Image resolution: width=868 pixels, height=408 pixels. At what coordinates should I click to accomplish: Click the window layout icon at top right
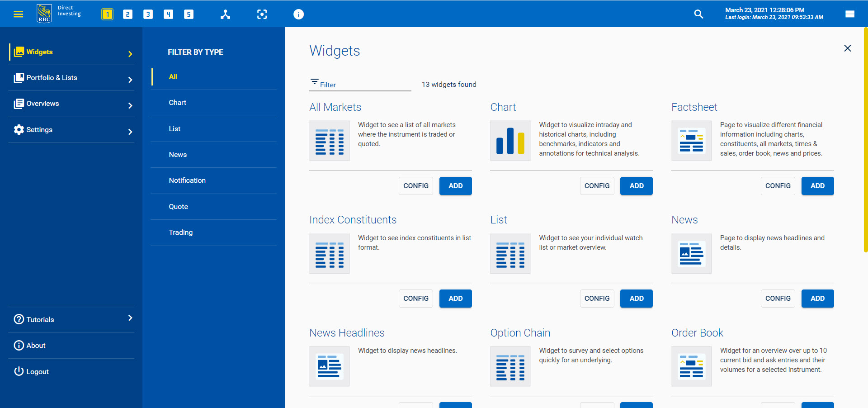(850, 14)
